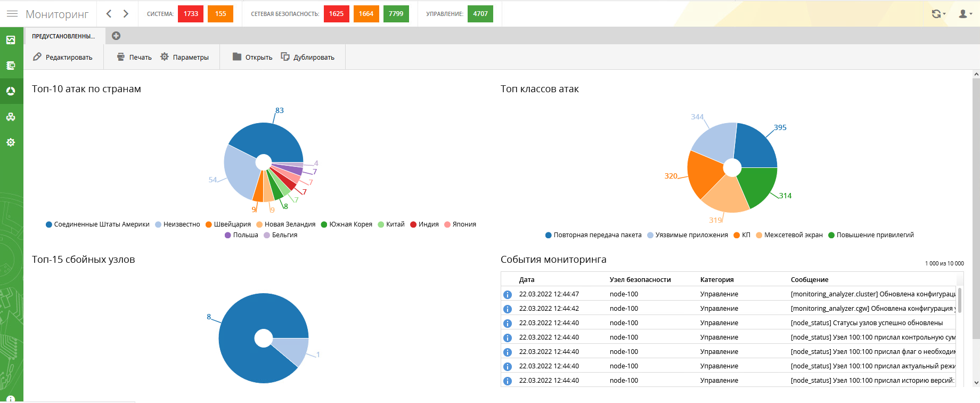Go forward with the right chevron
This screenshot has width=980, height=403.
(x=126, y=14)
